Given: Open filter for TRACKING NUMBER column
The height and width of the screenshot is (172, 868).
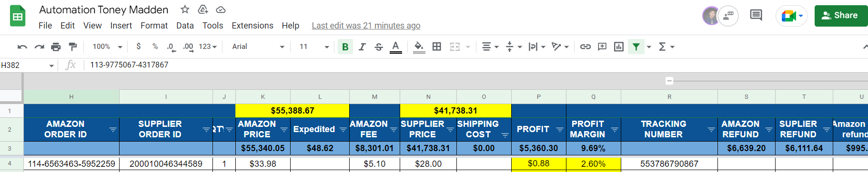Looking at the screenshot, I should (711, 129).
